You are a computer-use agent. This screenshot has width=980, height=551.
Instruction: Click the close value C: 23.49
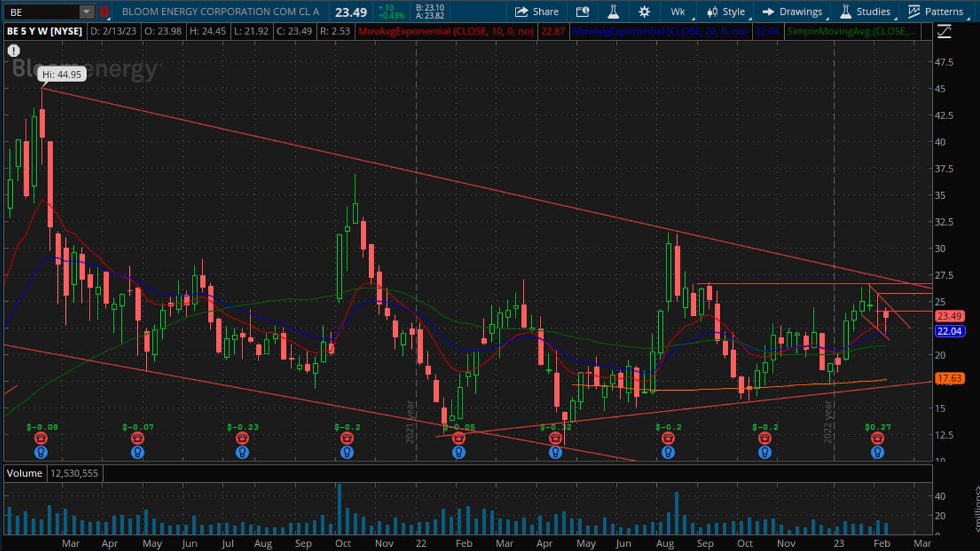tap(295, 31)
